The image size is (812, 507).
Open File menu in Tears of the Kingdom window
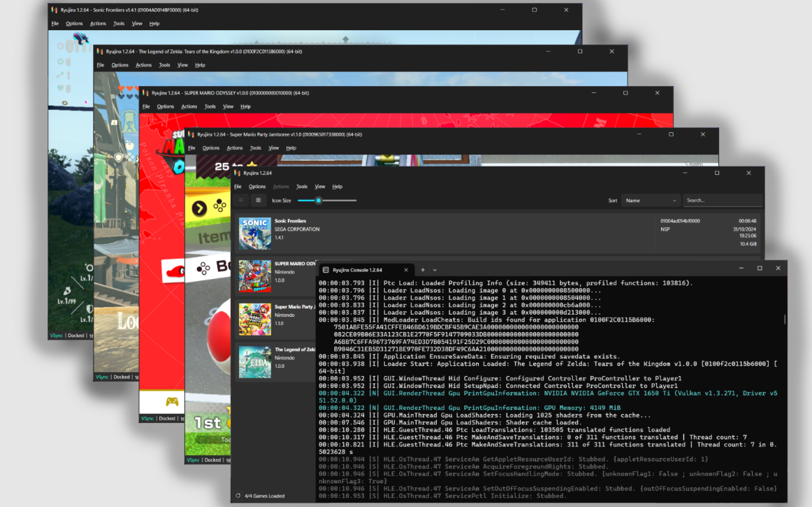click(101, 65)
